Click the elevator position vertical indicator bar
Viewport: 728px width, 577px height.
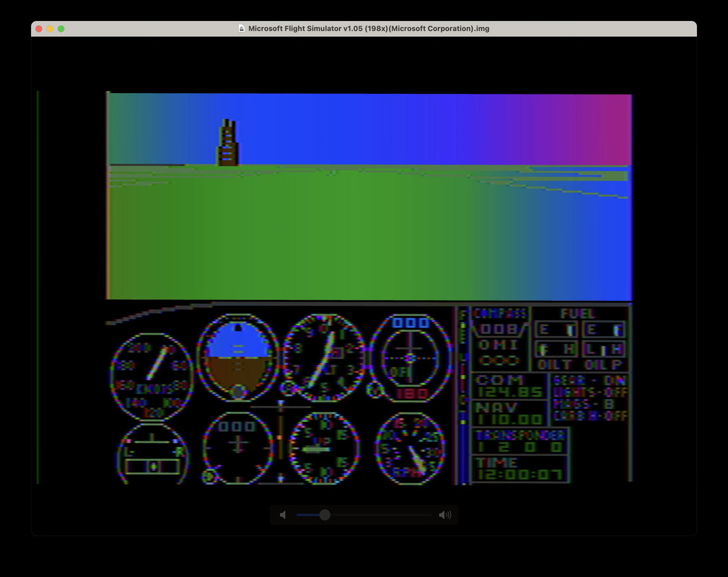click(x=281, y=441)
